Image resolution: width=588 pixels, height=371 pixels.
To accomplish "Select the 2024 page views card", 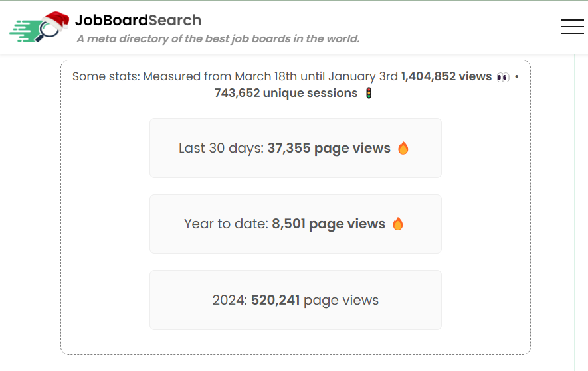I will coord(296,300).
